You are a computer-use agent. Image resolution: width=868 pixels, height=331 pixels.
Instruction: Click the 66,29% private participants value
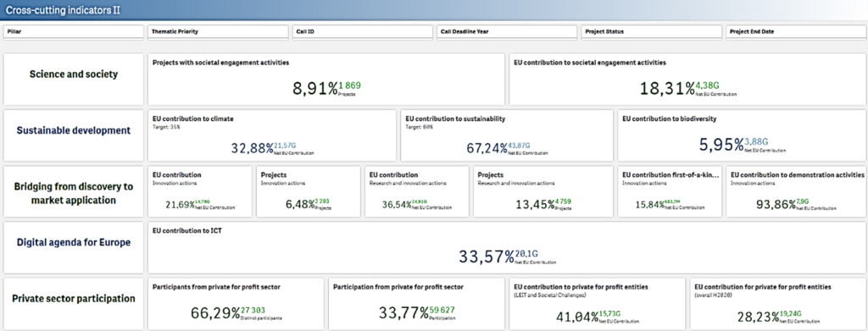(214, 313)
